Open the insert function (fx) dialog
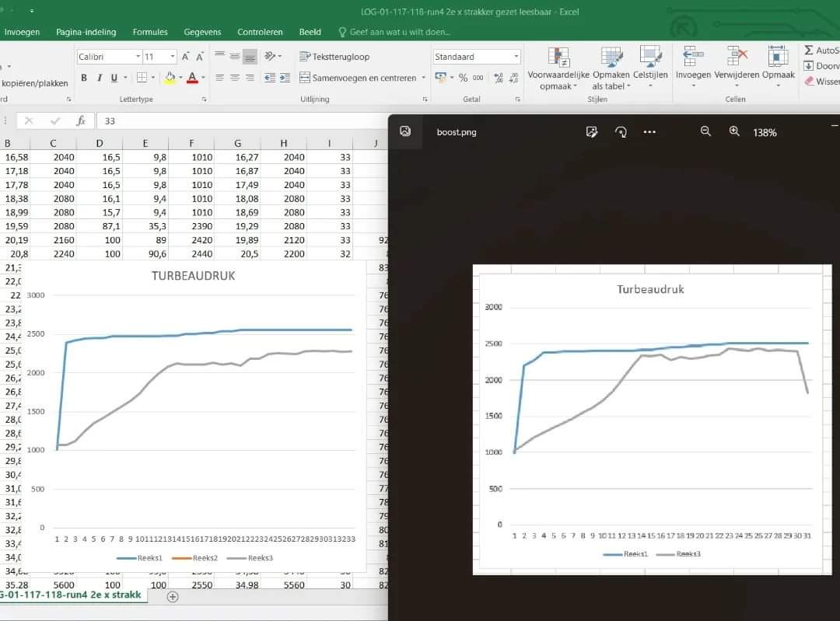 (x=81, y=121)
